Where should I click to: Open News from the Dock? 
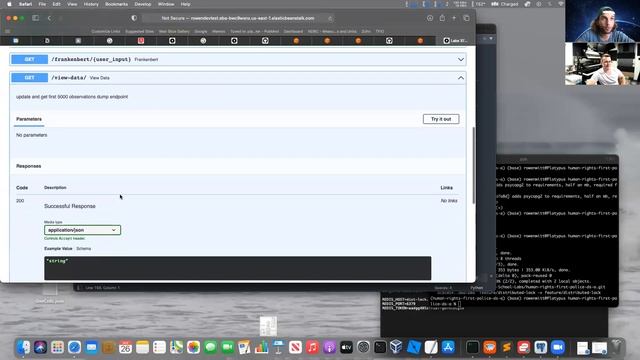(295, 347)
